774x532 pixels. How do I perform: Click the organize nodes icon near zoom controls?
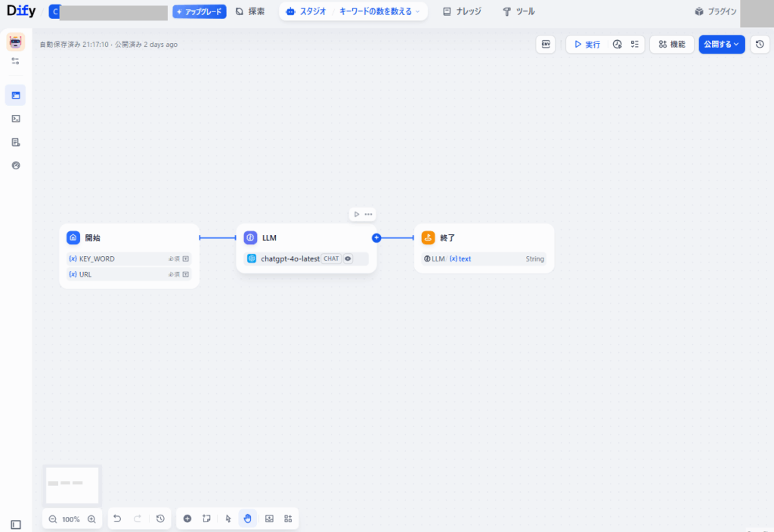tap(288, 518)
